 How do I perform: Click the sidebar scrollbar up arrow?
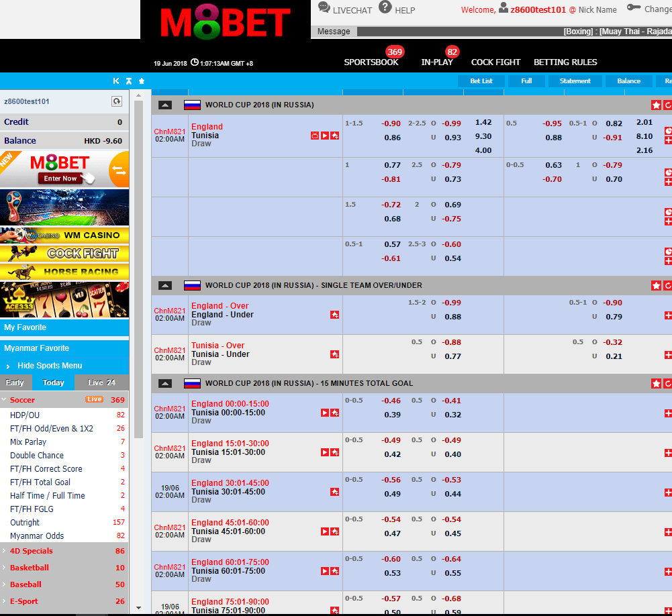[138, 95]
